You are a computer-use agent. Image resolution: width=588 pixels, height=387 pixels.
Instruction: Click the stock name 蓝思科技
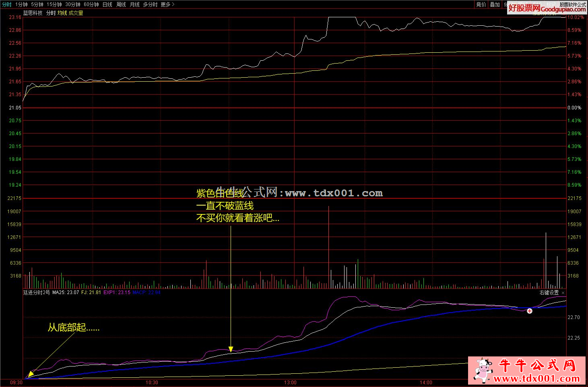pos(33,13)
